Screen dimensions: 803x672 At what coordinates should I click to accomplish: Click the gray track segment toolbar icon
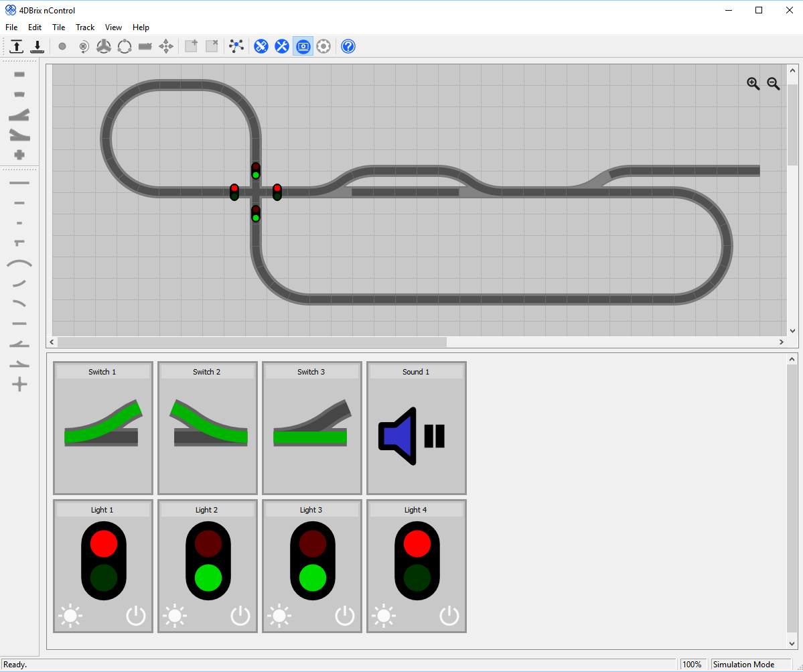pos(145,47)
